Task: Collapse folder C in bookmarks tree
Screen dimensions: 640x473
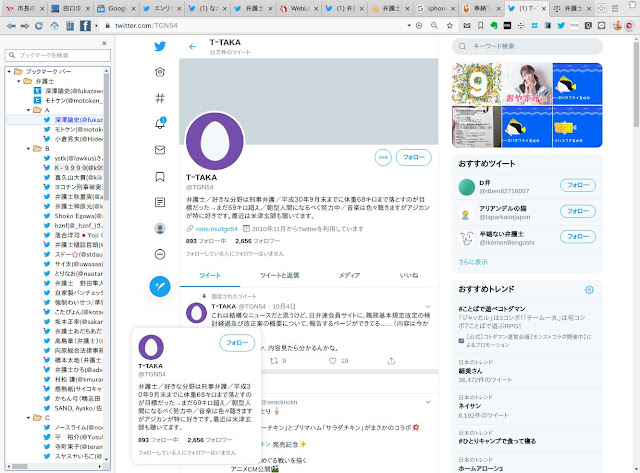Action: tap(28, 418)
